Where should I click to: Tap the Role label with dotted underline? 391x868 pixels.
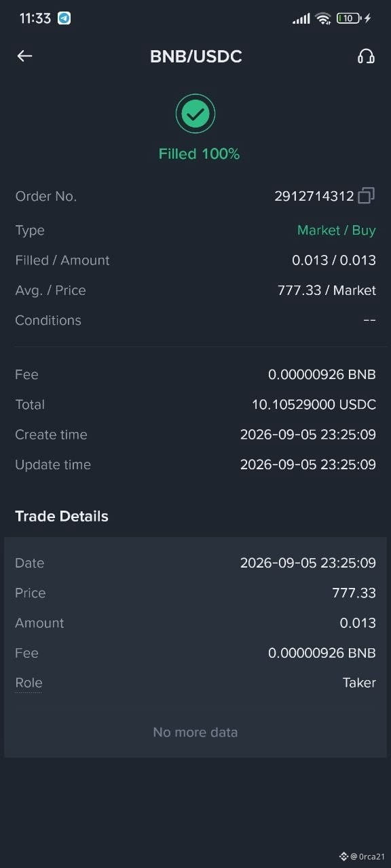click(x=29, y=683)
